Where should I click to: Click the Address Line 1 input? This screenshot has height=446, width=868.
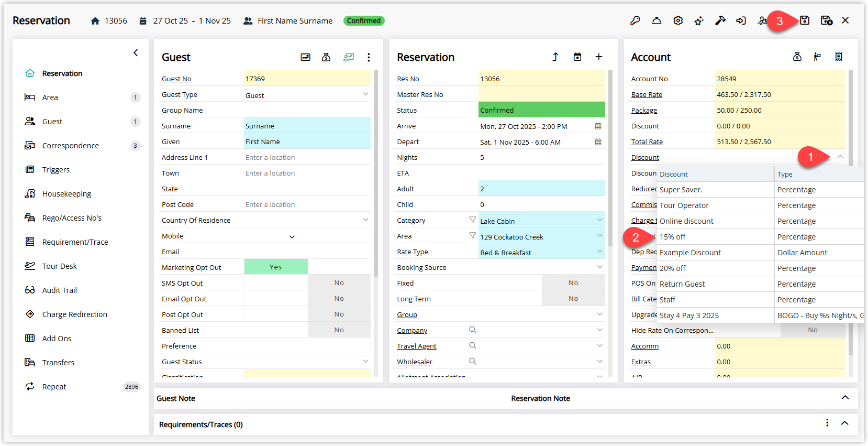click(x=307, y=157)
